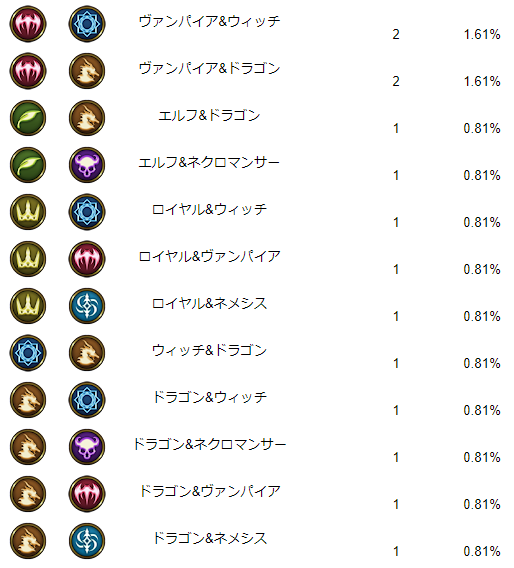Click Vampire icon in ドラゴン&ヴァンパイア row
The height and width of the screenshot is (568, 514).
coord(87,494)
